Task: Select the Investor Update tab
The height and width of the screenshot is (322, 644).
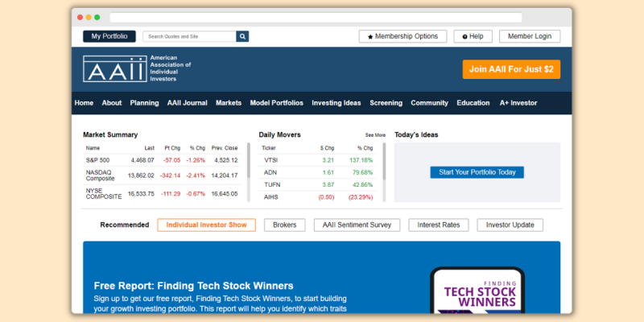Action: 510,225
